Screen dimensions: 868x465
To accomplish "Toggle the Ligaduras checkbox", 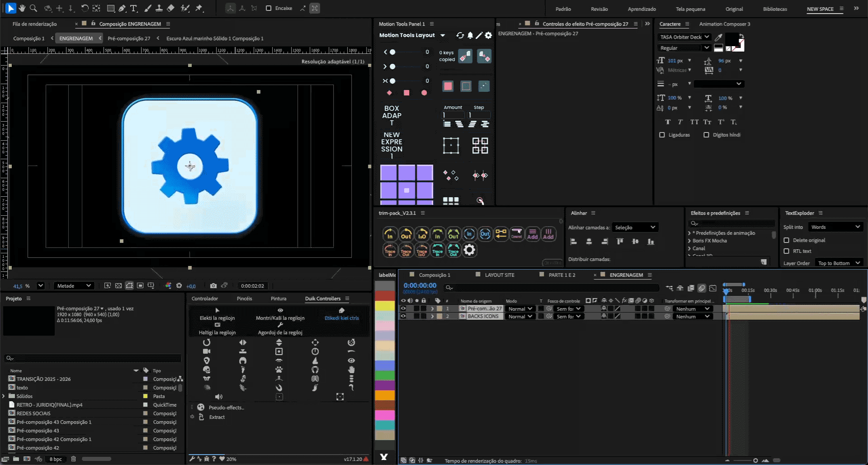I will [662, 135].
